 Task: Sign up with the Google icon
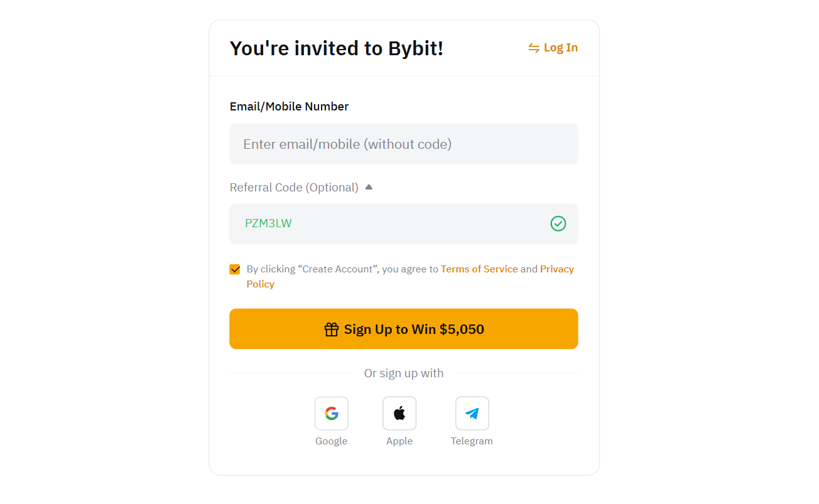pyautogui.click(x=331, y=413)
